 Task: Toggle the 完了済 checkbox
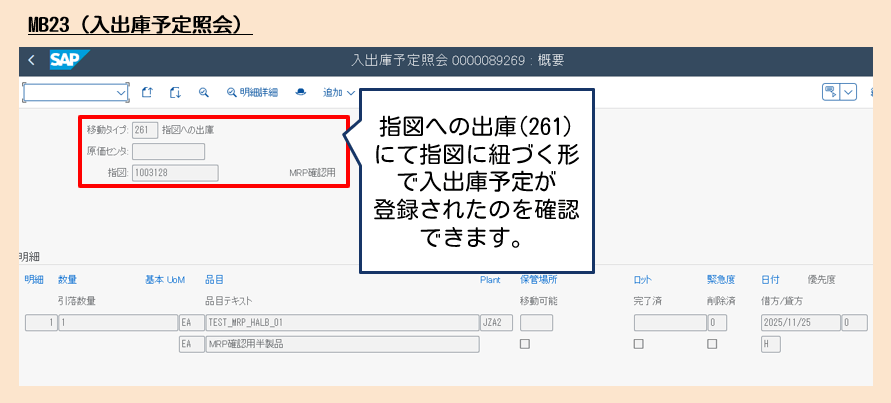click(639, 344)
